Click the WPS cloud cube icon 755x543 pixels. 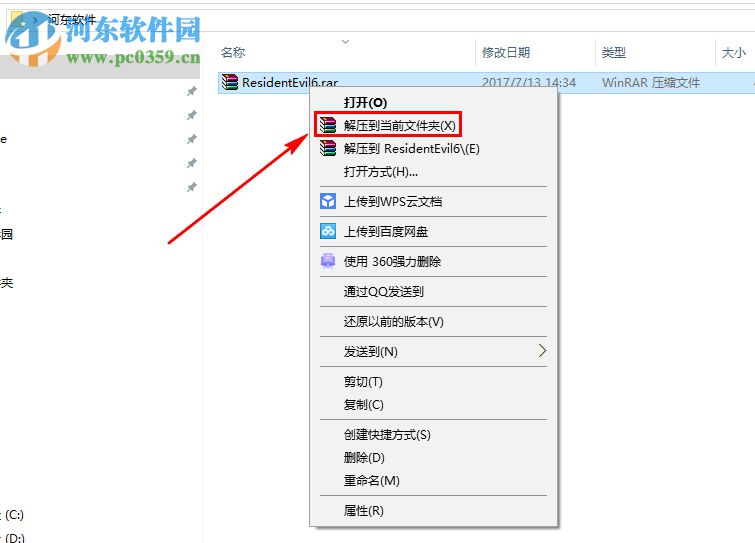tap(328, 201)
